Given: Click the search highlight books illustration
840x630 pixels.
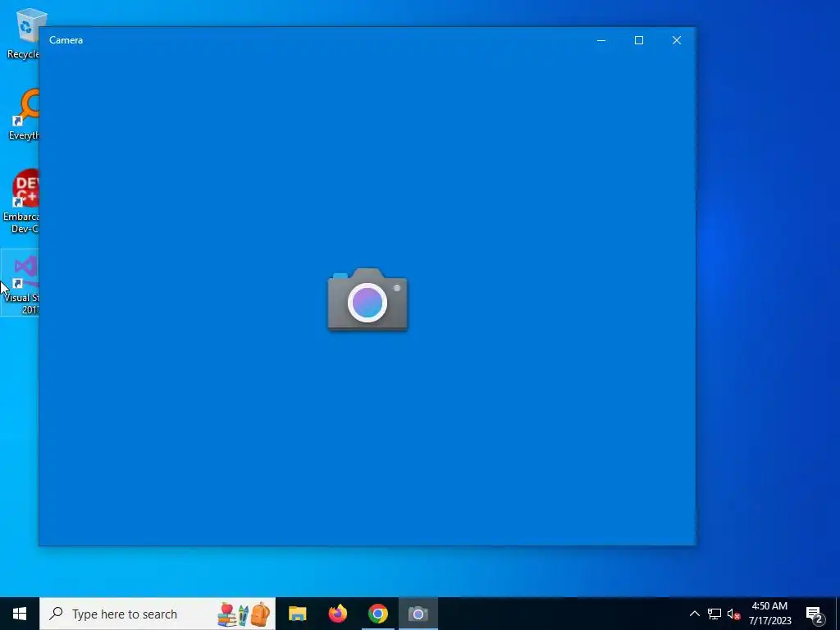Looking at the screenshot, I should (x=244, y=614).
